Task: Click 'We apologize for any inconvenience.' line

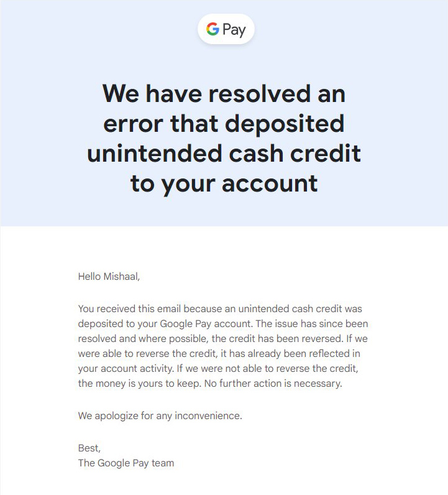Action: [x=160, y=415]
